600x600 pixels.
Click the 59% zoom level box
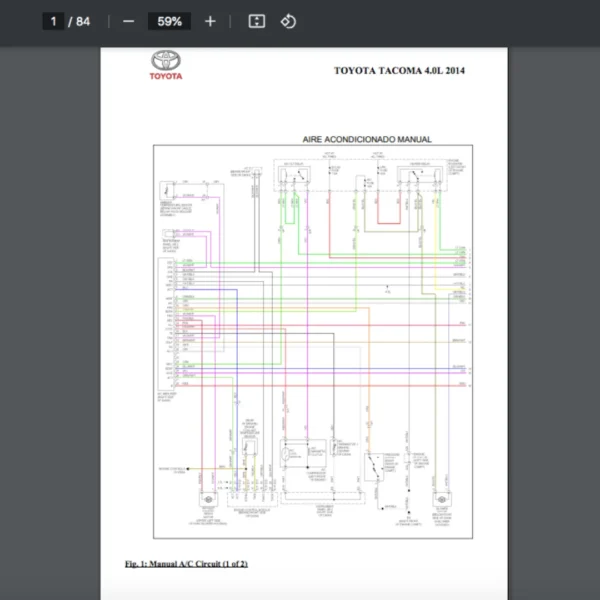coord(169,21)
